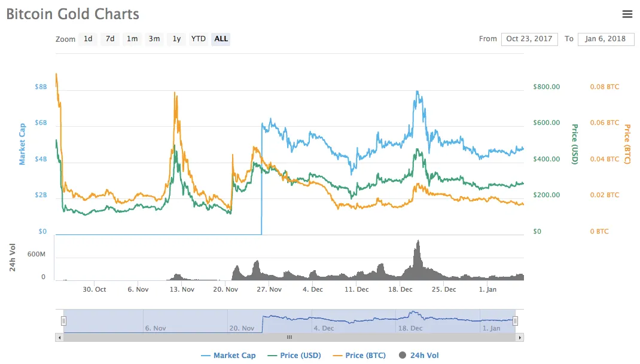Click the navigator scrollbar right arrow
This screenshot has height=364, width=640.
[520, 338]
